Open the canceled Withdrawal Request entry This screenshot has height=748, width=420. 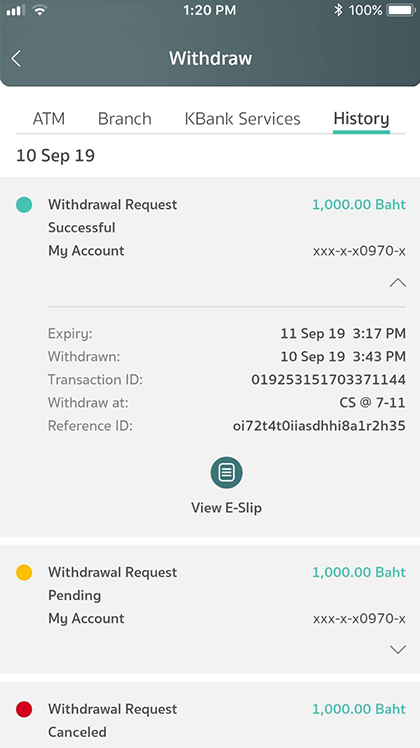pyautogui.click(x=210, y=715)
